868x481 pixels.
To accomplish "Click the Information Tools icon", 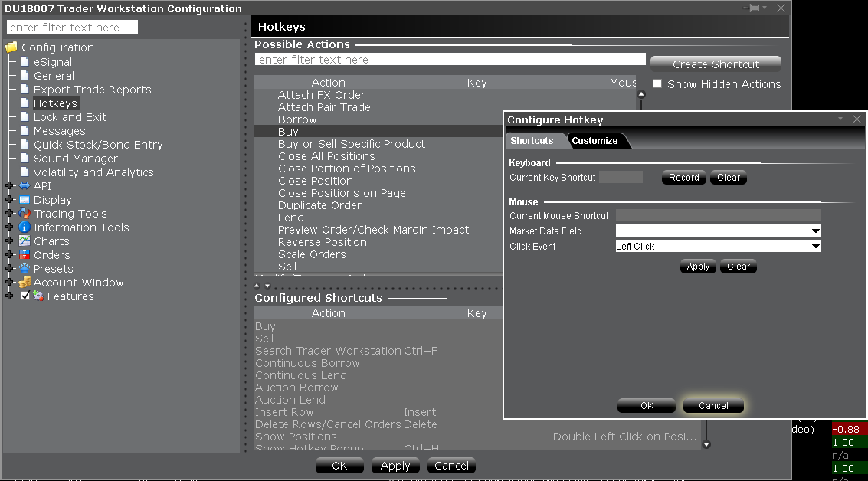I will click(x=25, y=227).
